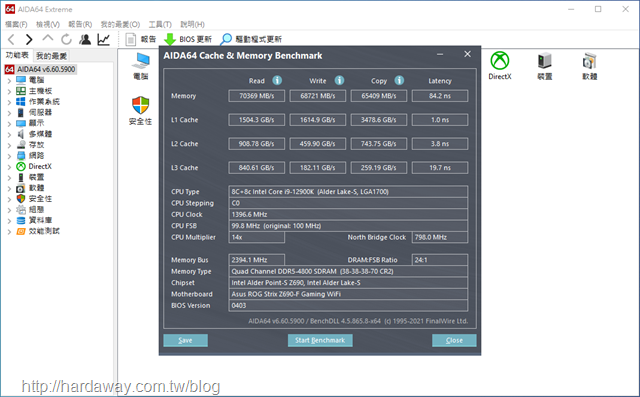Expand the Computer (電腦) tree node
The image size is (640, 397).
[x=9, y=80]
